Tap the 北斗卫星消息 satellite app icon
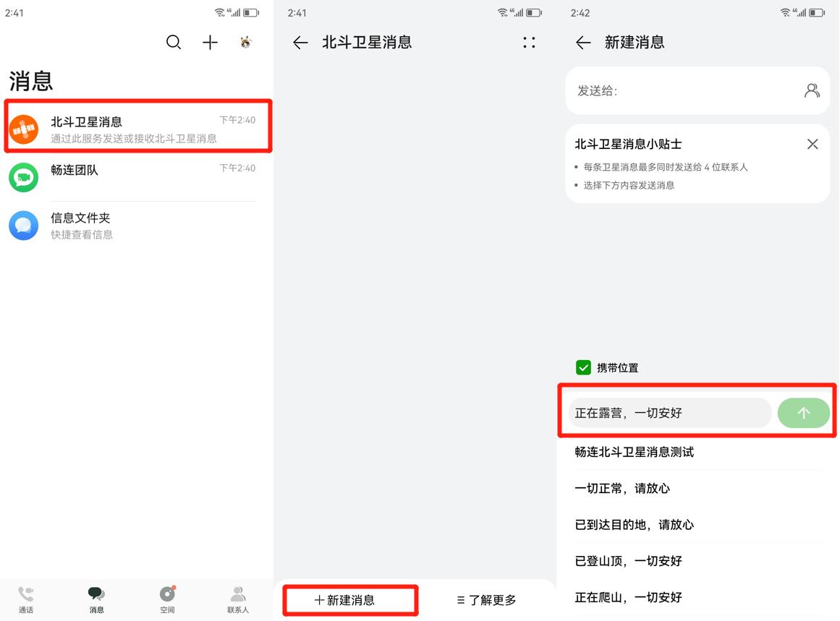840x621 pixels. coord(24,127)
